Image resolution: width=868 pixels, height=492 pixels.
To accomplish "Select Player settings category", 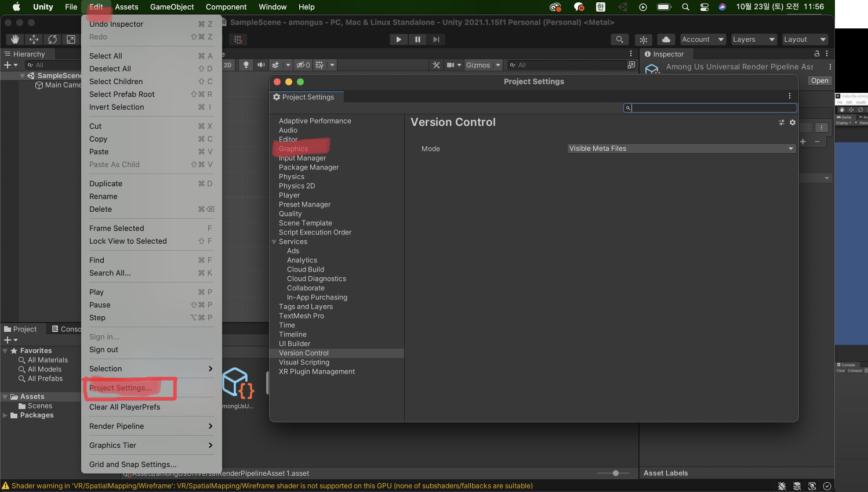I will [x=289, y=195].
